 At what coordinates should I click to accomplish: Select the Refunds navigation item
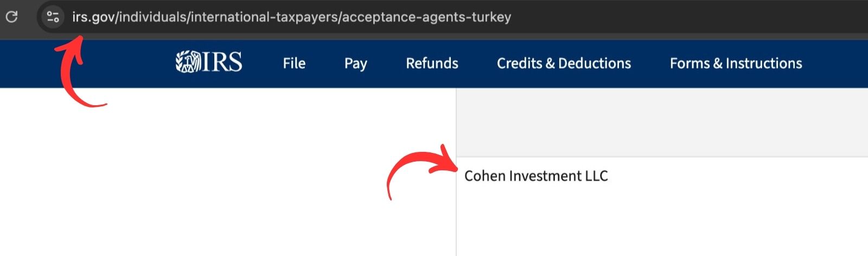click(x=432, y=63)
